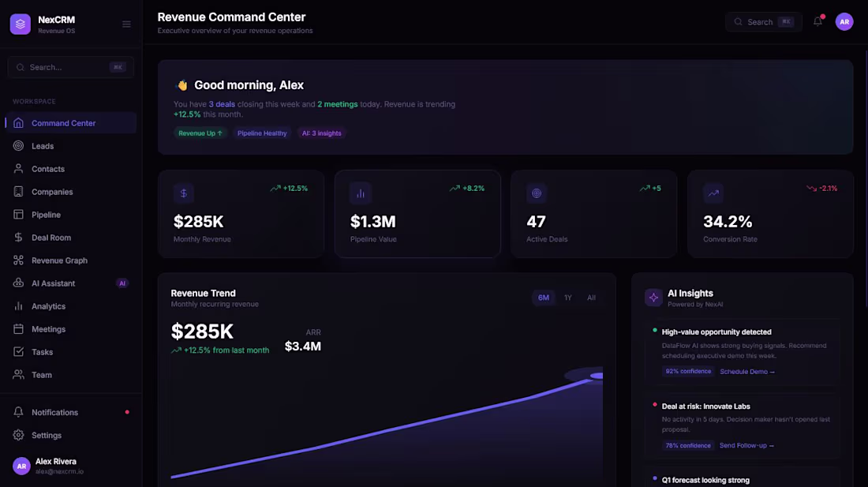Click the AI Assistant robot icon in the sidebar
Screen dimensions: 868x487
tap(18, 283)
